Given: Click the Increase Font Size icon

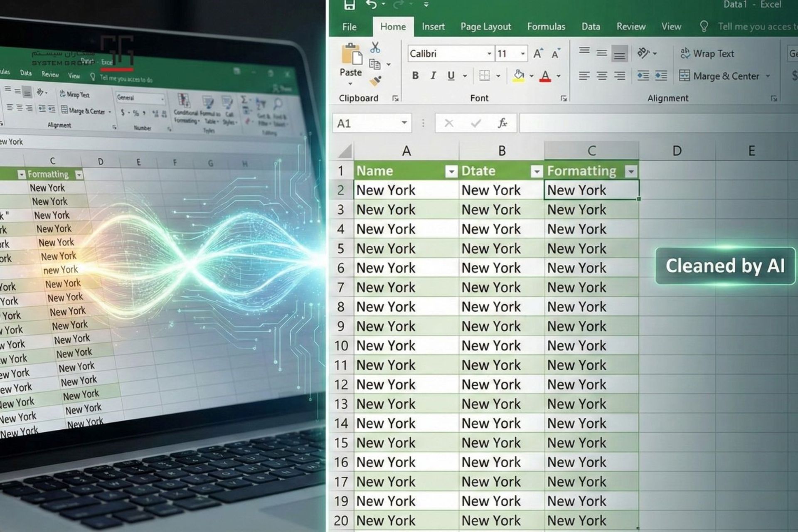Looking at the screenshot, I should pos(538,54).
